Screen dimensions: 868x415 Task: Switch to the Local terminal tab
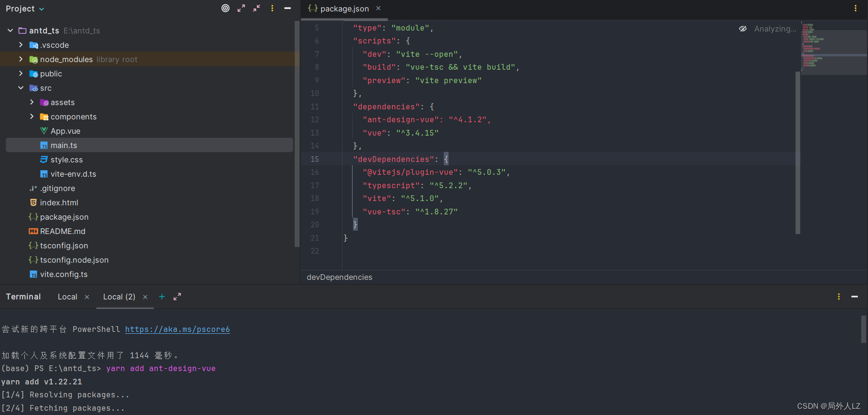click(x=67, y=297)
